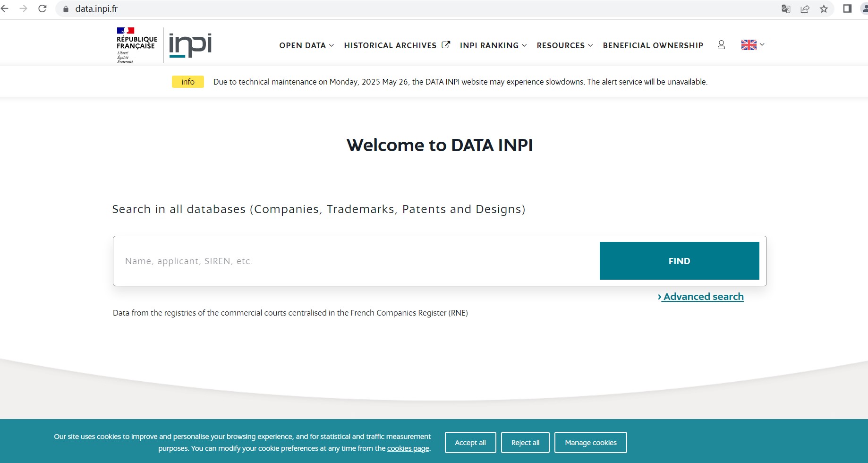Open the Advanced search link
The image size is (868, 463).
[x=701, y=297]
